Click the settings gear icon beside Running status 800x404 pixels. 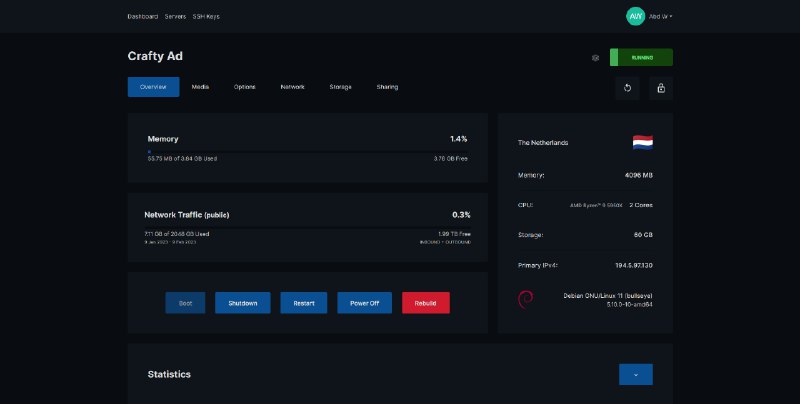coord(596,58)
